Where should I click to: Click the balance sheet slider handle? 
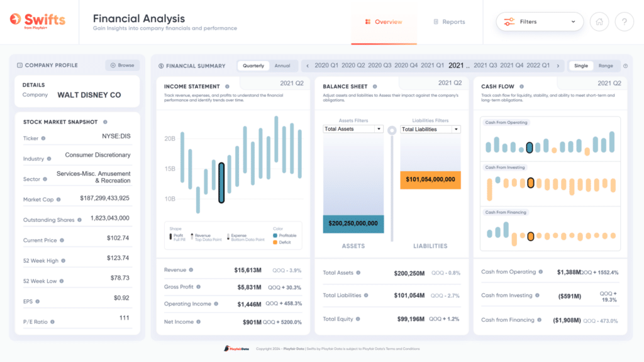(x=392, y=130)
